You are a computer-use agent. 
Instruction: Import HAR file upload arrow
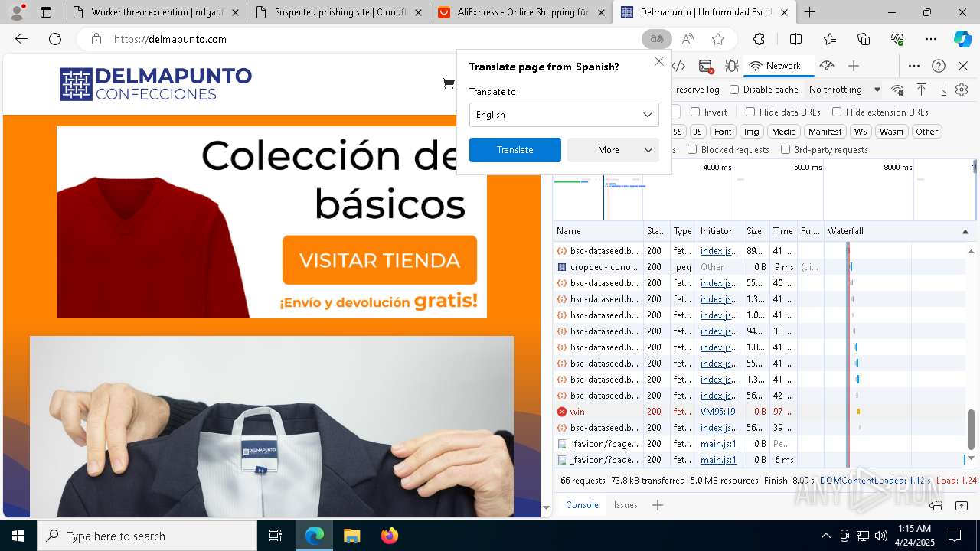(x=922, y=90)
